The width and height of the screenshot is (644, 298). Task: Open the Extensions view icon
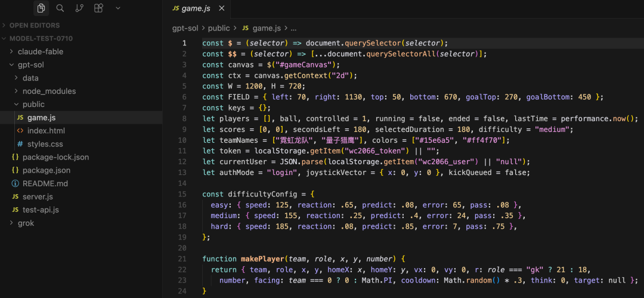point(98,8)
